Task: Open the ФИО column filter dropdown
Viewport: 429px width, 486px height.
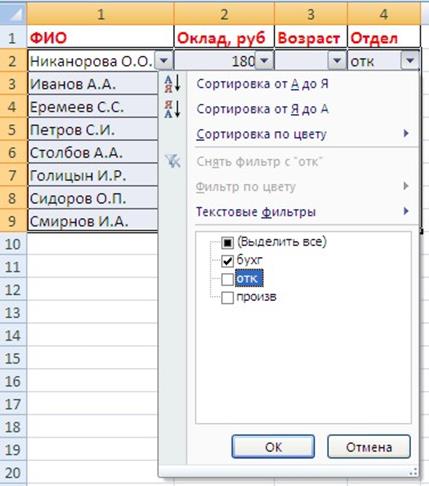Action: [x=164, y=61]
